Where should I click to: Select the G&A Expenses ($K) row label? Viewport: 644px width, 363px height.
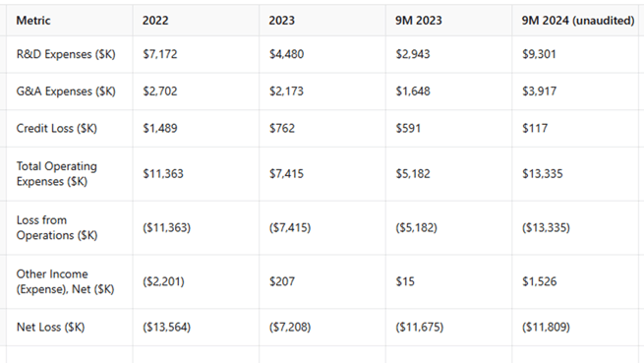(x=66, y=91)
